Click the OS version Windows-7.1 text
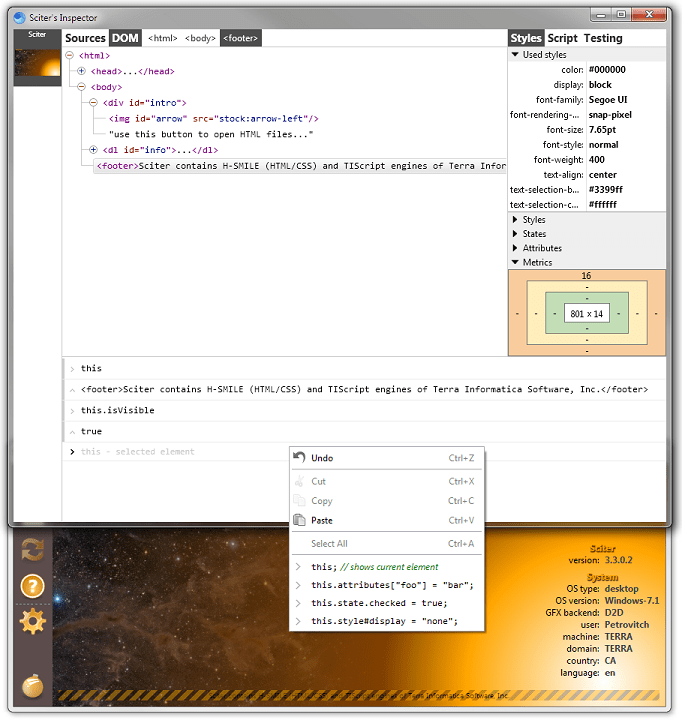The image size is (682, 720). (x=632, y=601)
